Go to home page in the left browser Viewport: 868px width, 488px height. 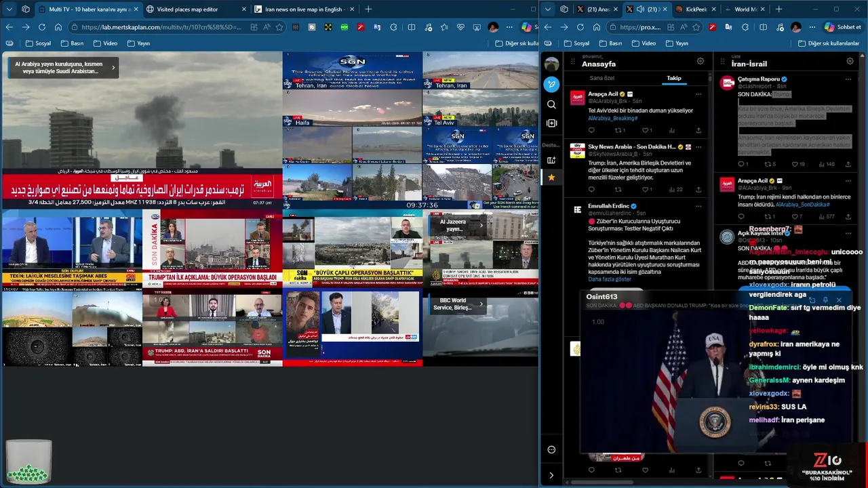[58, 27]
